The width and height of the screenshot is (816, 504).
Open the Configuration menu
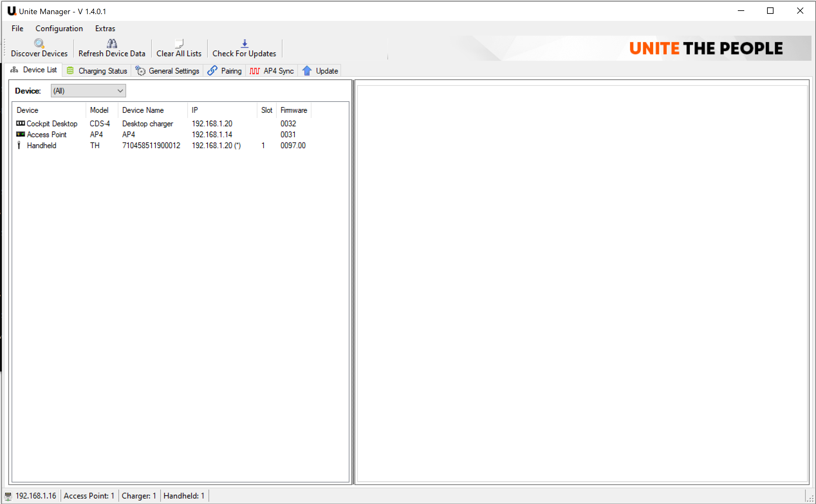point(59,28)
